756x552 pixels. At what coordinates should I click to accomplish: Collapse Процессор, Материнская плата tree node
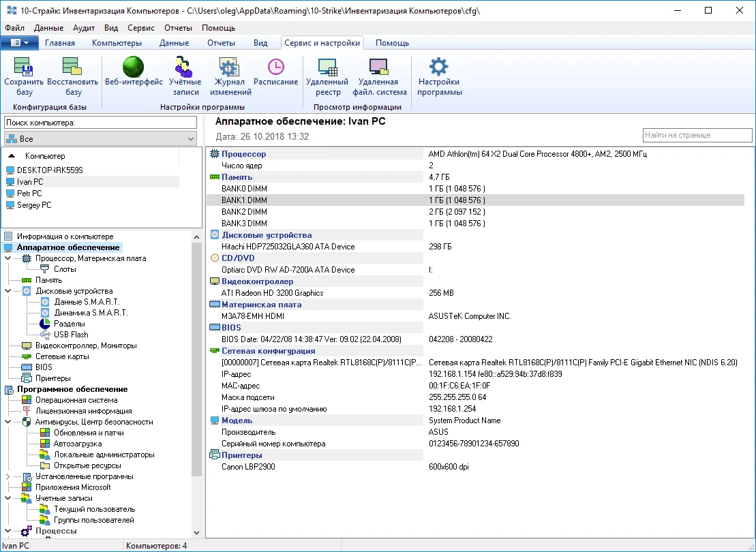pyautogui.click(x=7, y=258)
